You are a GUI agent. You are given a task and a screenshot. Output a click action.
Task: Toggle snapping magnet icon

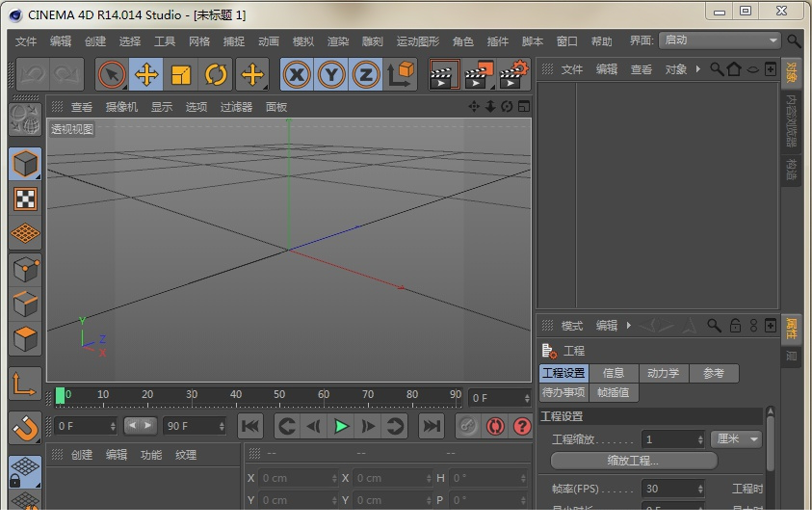coord(25,429)
